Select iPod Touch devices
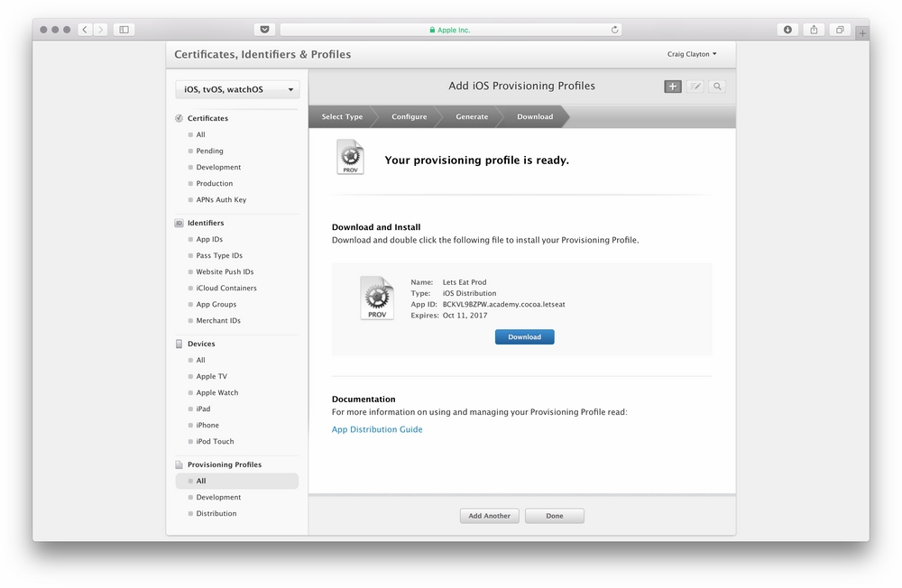Image resolution: width=902 pixels, height=588 pixels. (x=216, y=441)
